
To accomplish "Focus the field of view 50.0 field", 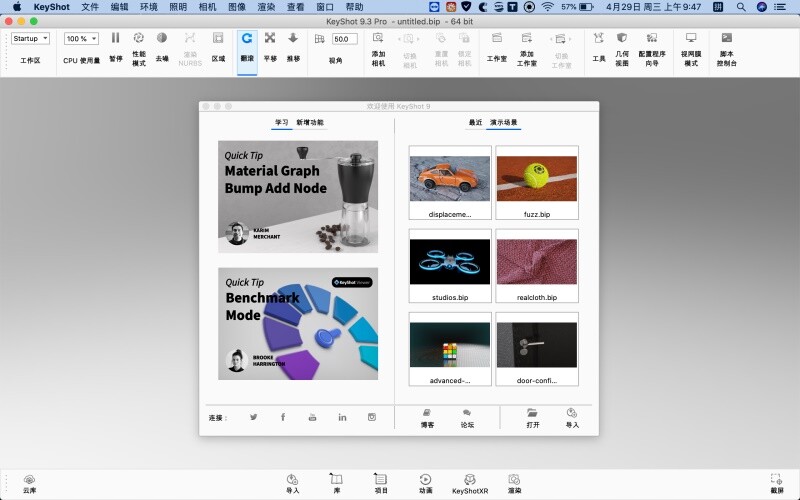I will tap(345, 39).
